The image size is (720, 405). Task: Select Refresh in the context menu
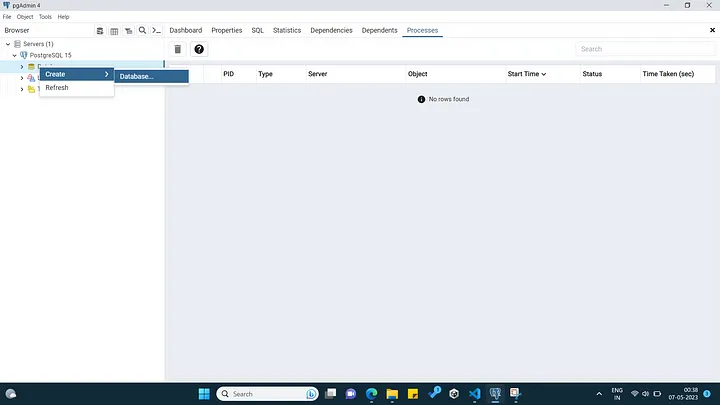pyautogui.click(x=77, y=87)
